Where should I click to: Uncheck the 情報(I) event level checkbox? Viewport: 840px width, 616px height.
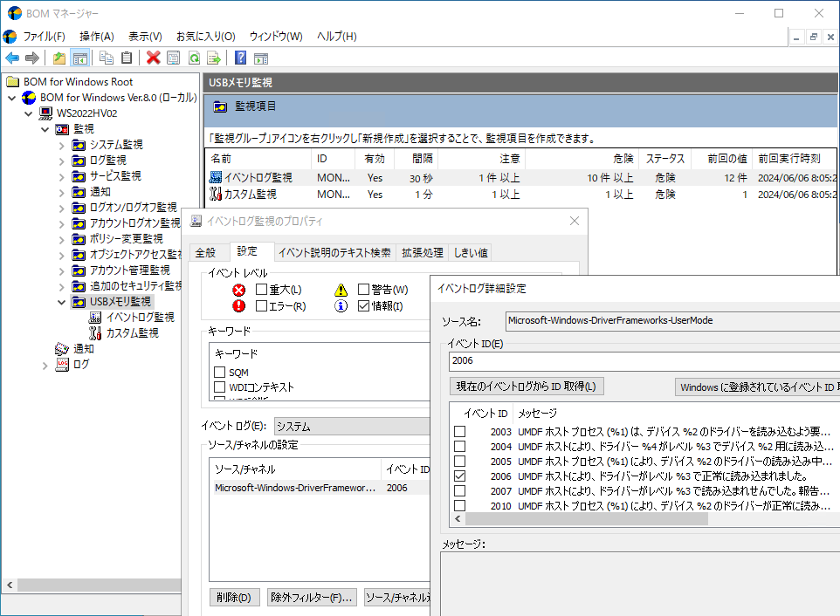[364, 306]
